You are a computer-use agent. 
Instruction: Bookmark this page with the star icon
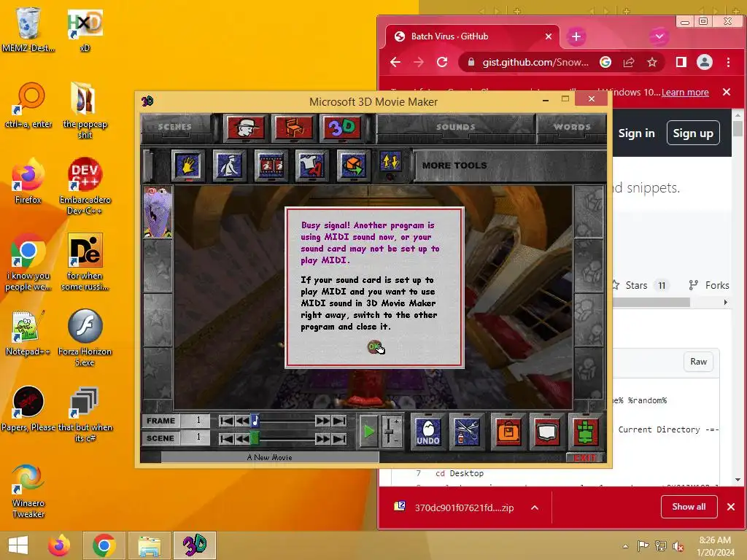tap(651, 62)
